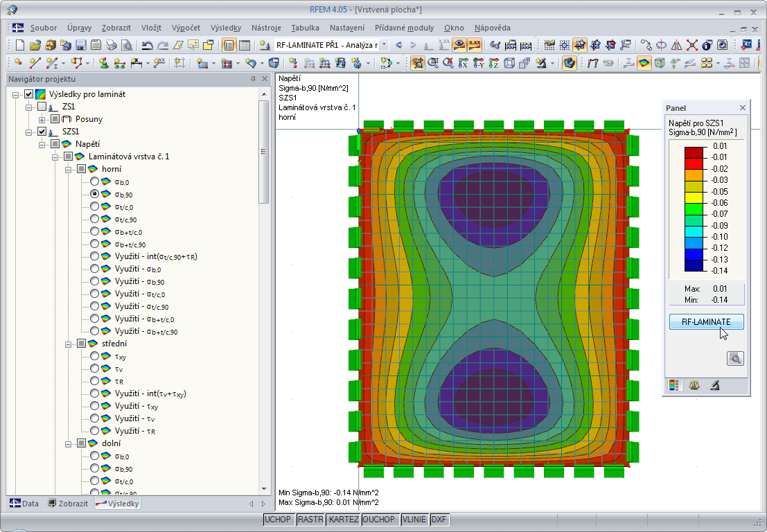Check the ZS1 checkbox in the navigator
The image size is (767, 532).
click(x=42, y=107)
